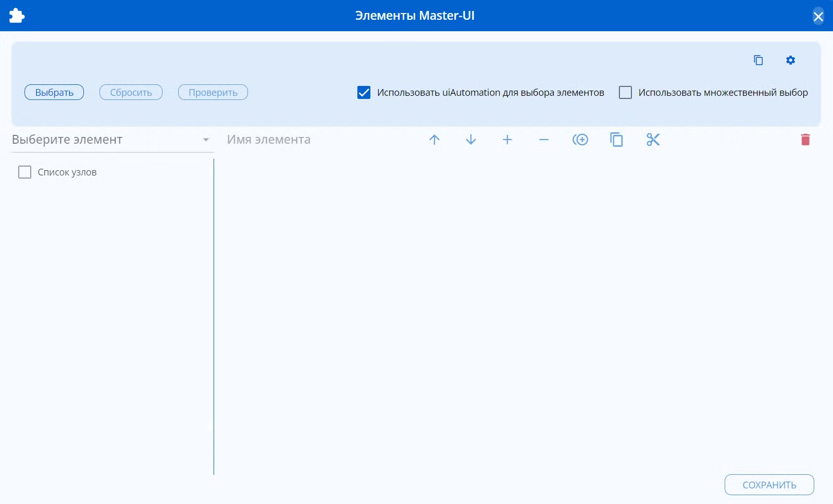Copy element using the toolbar copy icon
Screen dimensions: 833x504
pyautogui.click(x=617, y=140)
